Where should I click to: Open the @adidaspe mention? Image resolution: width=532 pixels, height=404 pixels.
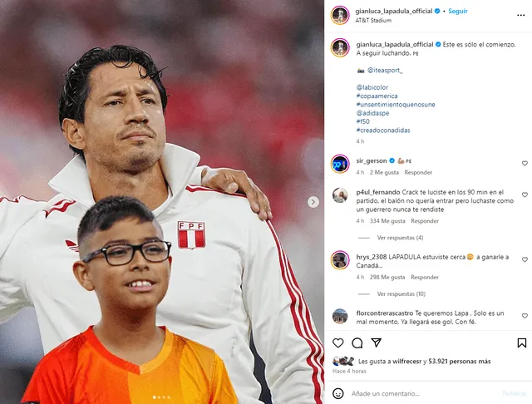tap(372, 113)
